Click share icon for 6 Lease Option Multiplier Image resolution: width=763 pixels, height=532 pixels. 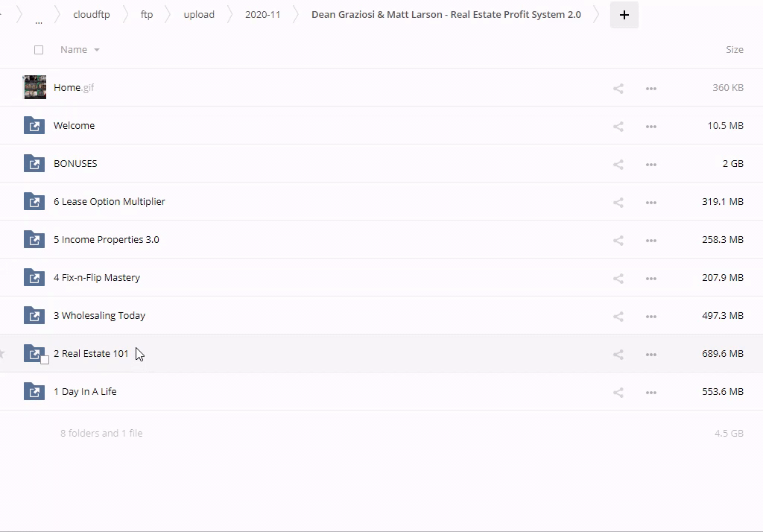click(x=618, y=202)
